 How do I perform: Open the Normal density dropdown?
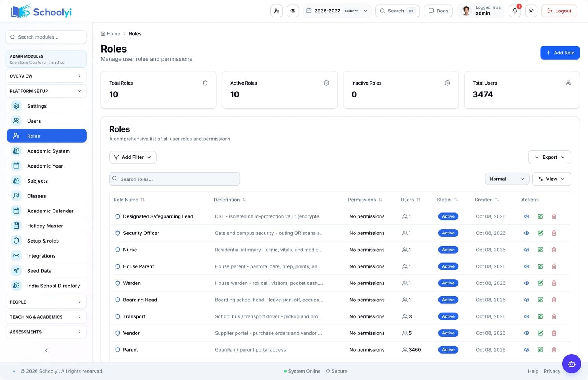click(x=507, y=179)
